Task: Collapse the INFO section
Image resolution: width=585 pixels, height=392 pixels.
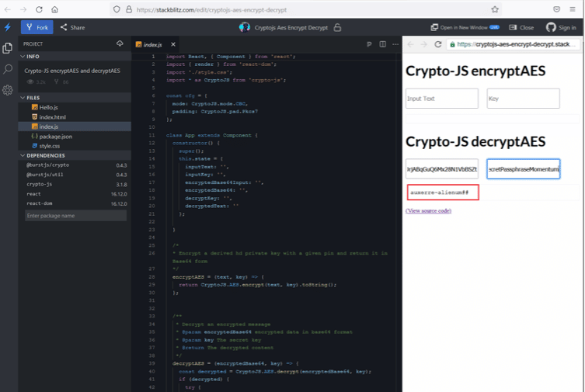Action: tap(23, 57)
